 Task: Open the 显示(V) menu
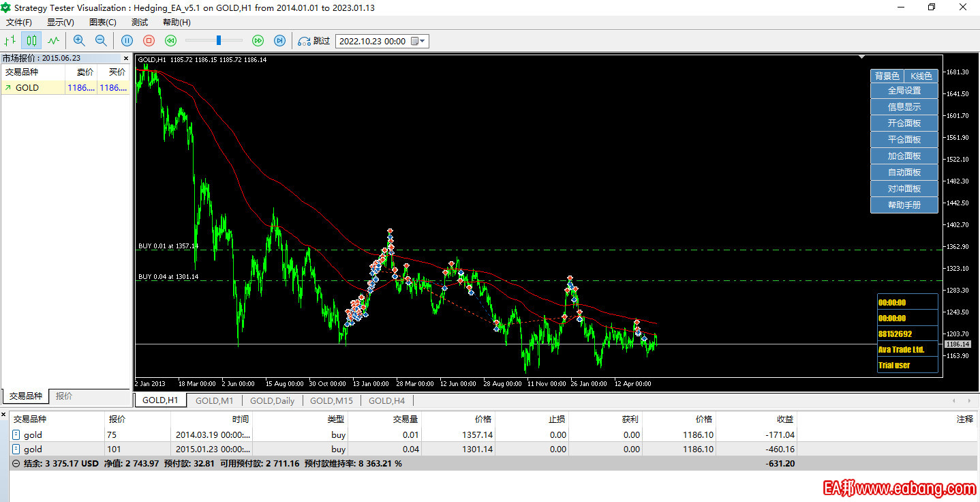pos(61,23)
